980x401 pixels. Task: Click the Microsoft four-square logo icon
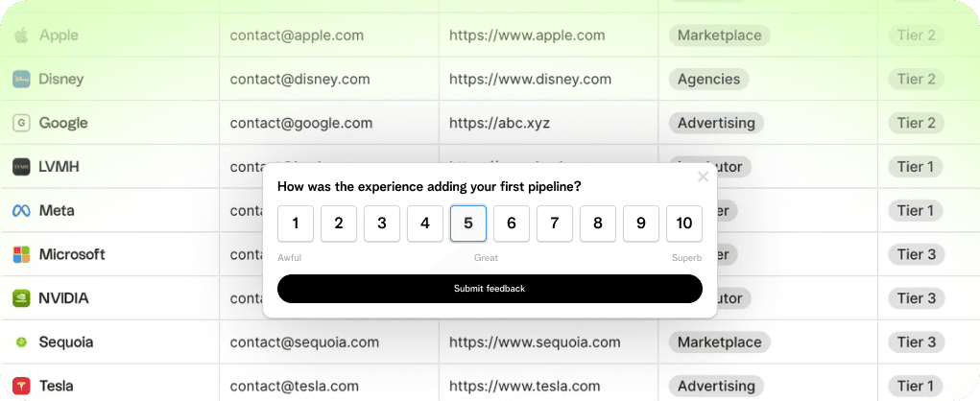21,254
